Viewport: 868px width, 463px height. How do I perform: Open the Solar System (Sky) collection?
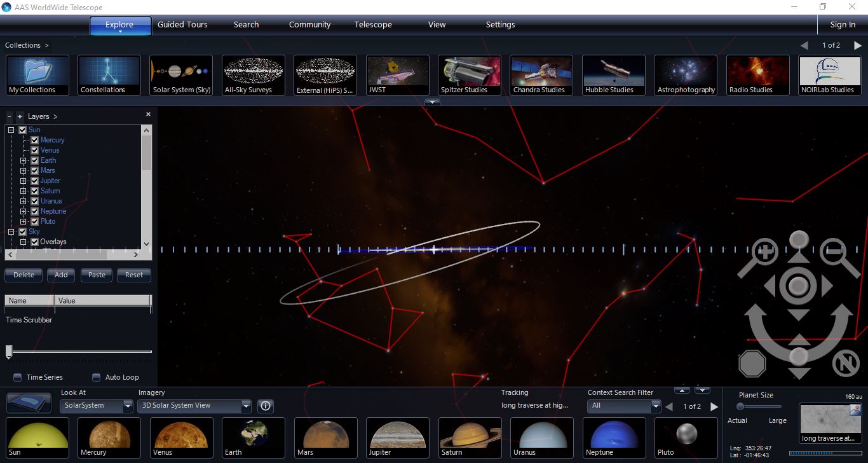pyautogui.click(x=181, y=75)
